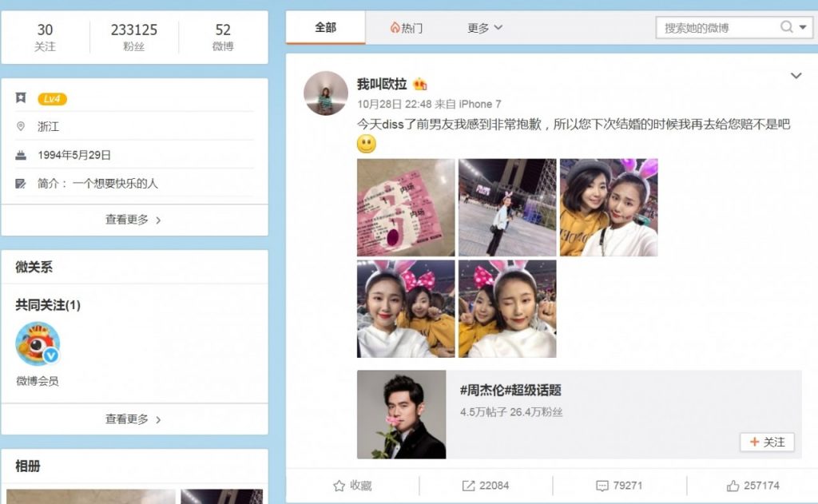The width and height of the screenshot is (818, 504).
Task: Click the Weibo member avatar icon
Action: pos(38,344)
